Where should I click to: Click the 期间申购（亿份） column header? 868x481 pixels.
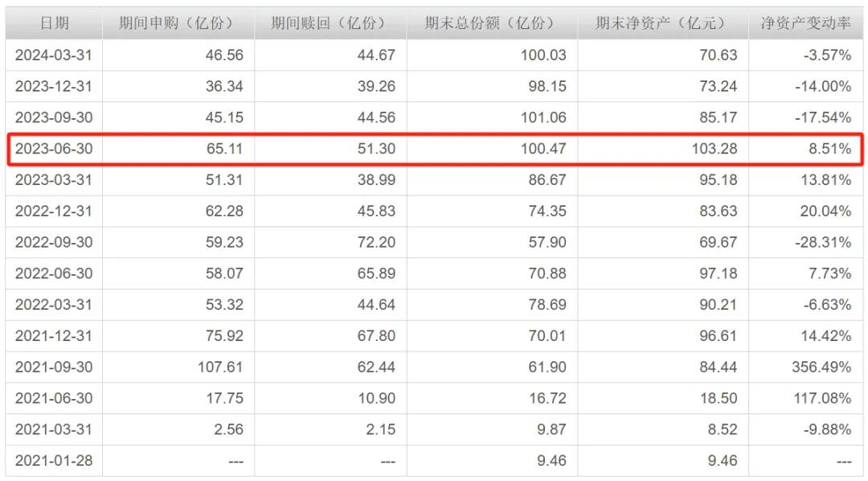[x=177, y=23]
